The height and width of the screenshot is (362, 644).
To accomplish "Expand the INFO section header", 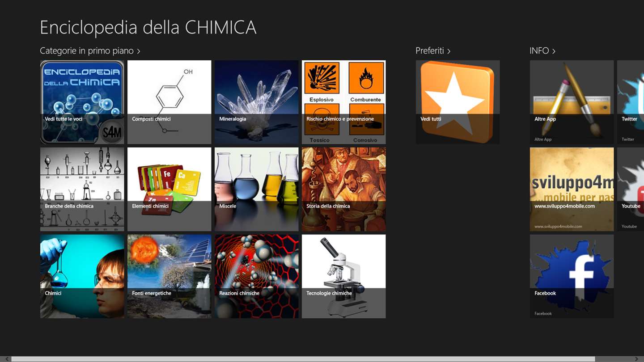I will [x=542, y=51].
